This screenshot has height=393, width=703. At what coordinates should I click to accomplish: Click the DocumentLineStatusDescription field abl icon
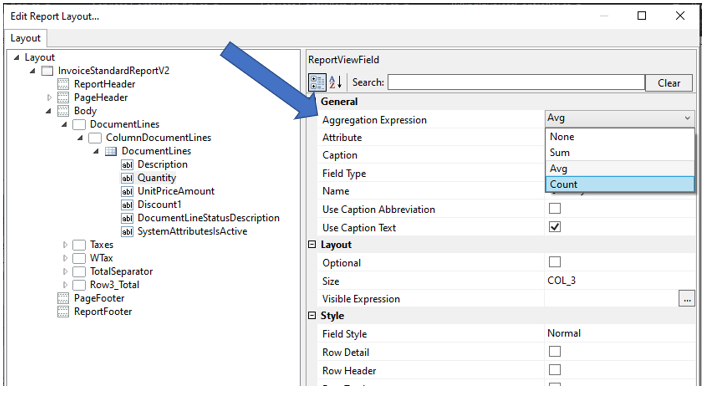pos(127,218)
